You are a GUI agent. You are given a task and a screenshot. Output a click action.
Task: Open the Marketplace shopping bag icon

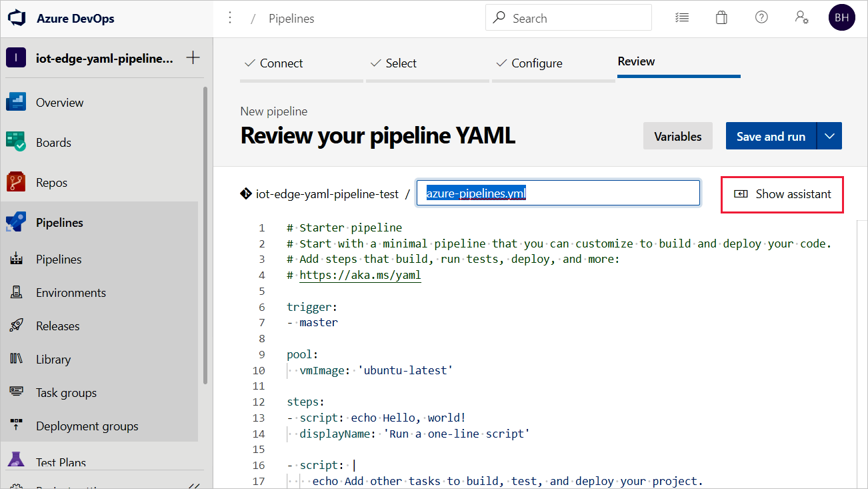pos(721,17)
